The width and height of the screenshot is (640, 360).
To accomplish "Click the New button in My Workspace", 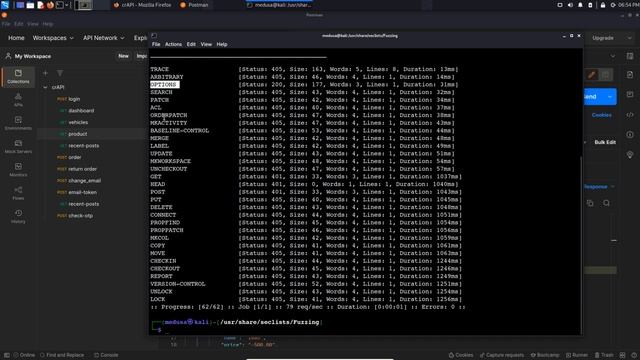I will 123,56.
